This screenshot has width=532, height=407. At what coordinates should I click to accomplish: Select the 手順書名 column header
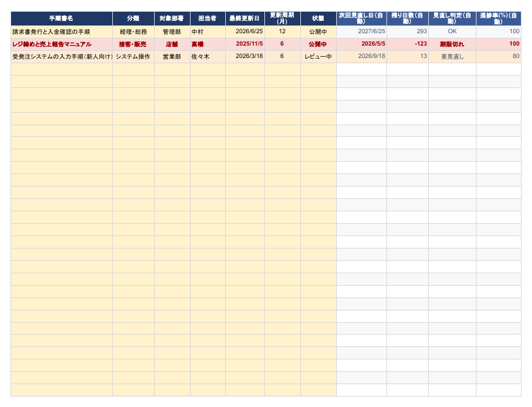point(61,19)
